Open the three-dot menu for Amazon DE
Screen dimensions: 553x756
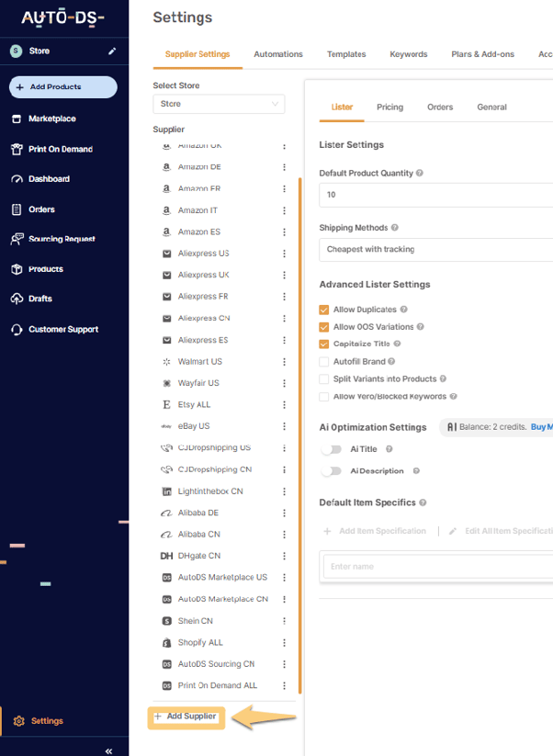pos(284,167)
